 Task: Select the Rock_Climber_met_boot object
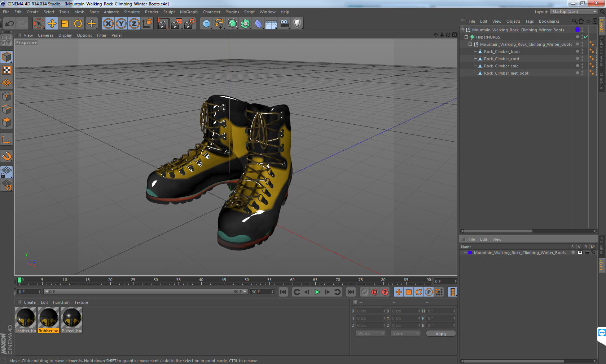click(506, 73)
